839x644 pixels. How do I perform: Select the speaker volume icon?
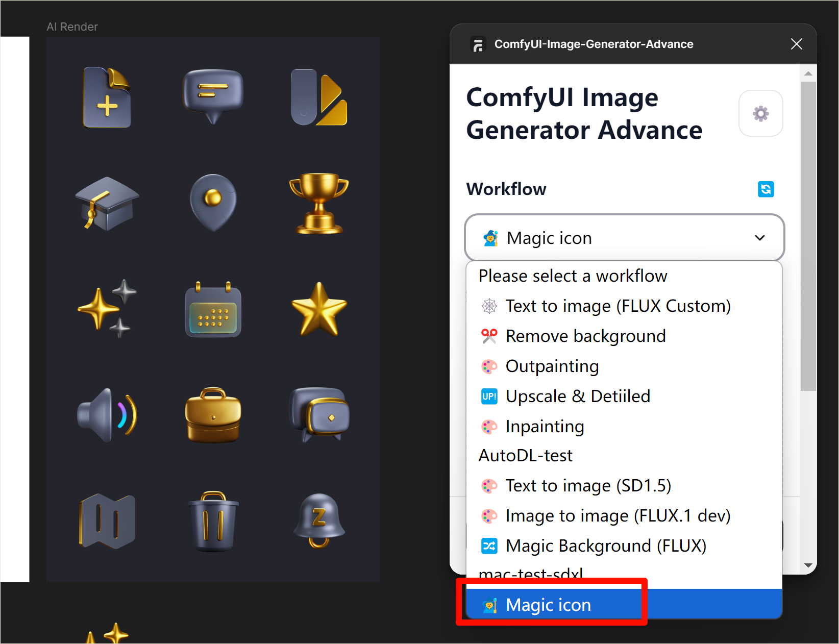107,415
